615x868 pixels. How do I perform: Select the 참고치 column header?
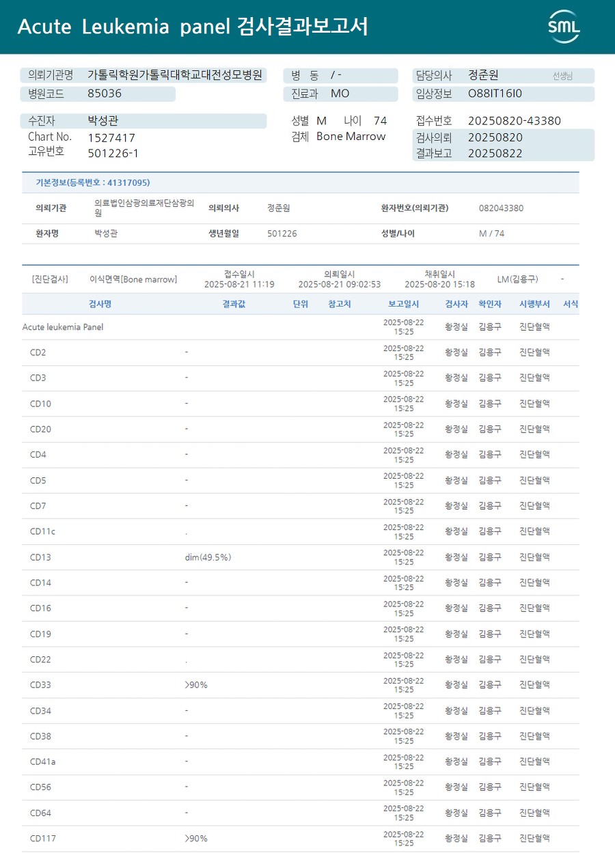(x=340, y=304)
